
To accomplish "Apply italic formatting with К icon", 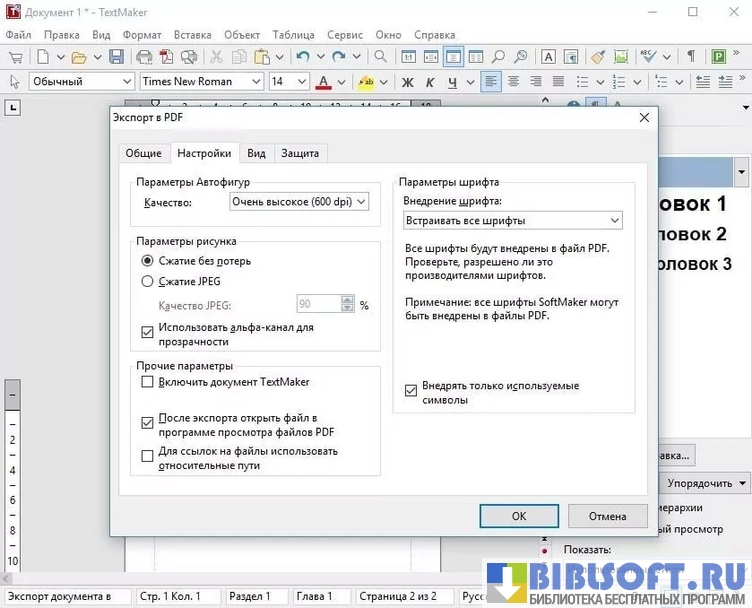I will click(x=431, y=82).
